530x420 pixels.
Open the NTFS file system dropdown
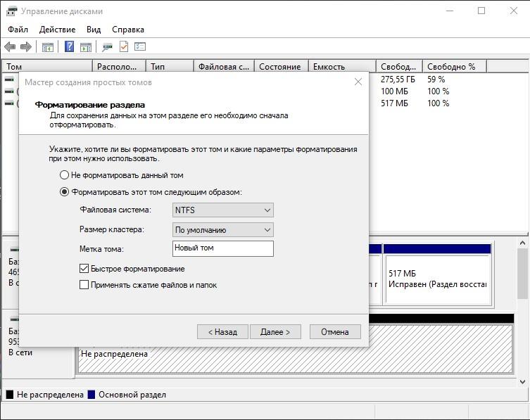222,210
